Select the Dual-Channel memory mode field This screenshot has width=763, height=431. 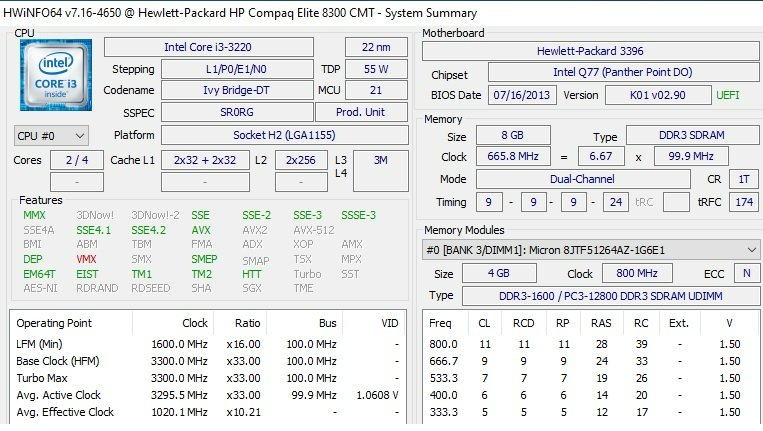[583, 179]
